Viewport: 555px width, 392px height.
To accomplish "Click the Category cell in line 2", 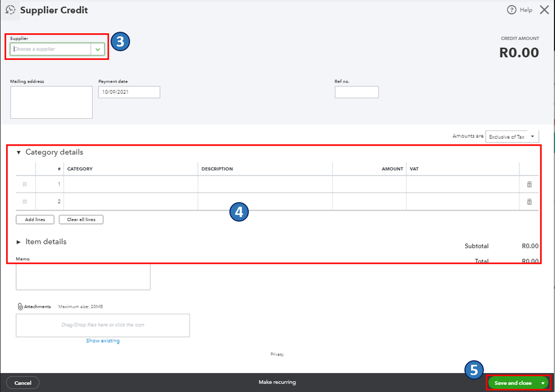I will [131, 202].
